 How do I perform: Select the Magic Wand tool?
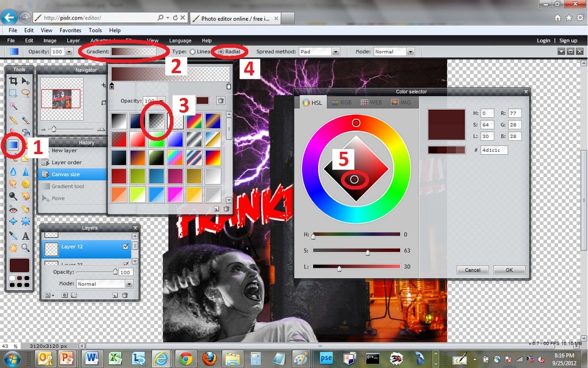(13, 106)
